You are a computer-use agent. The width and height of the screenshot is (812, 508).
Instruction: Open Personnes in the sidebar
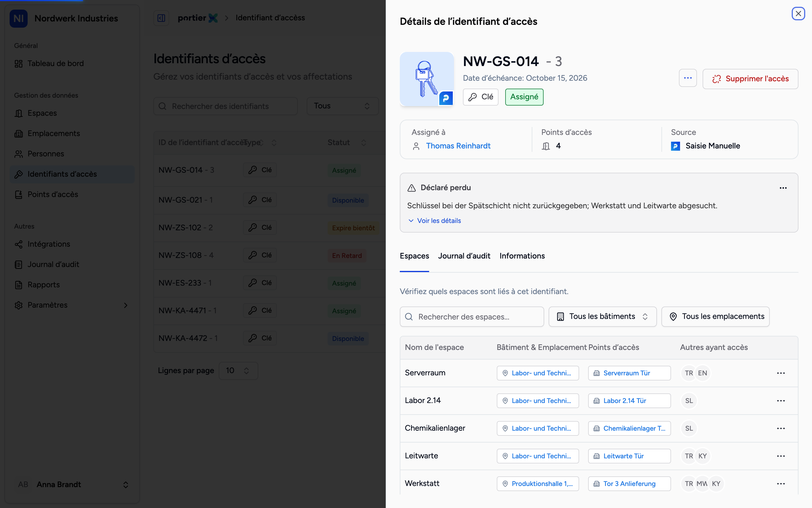point(72,154)
